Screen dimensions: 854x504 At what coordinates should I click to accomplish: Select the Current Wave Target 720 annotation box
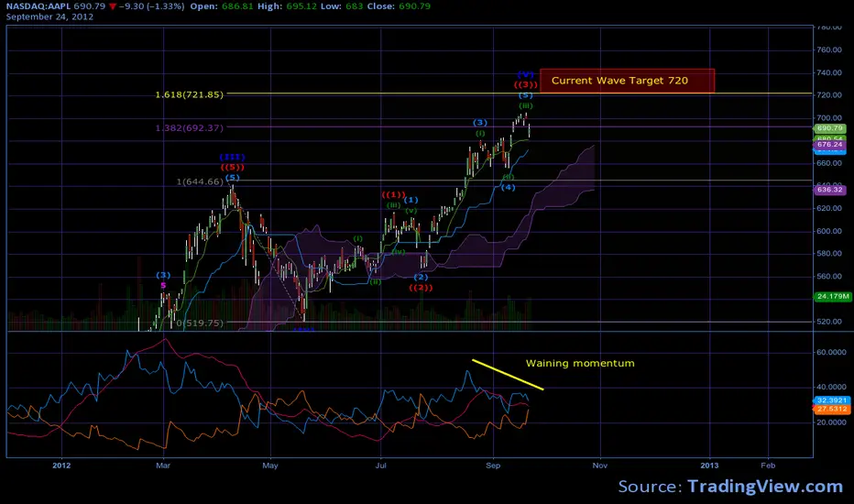click(627, 81)
